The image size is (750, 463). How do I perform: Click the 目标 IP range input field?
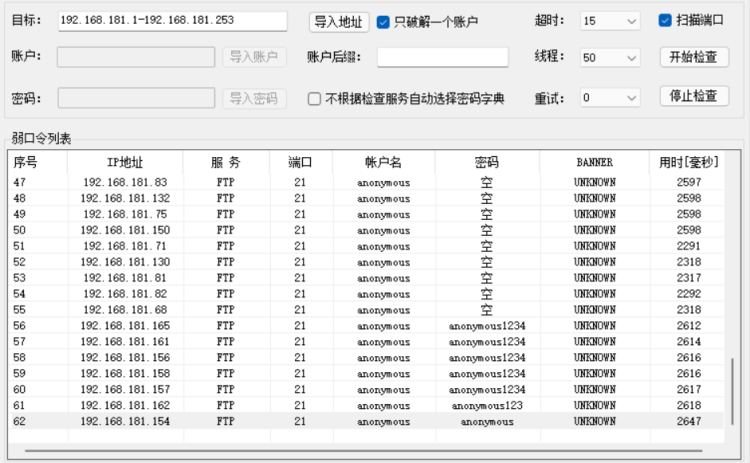click(x=173, y=21)
